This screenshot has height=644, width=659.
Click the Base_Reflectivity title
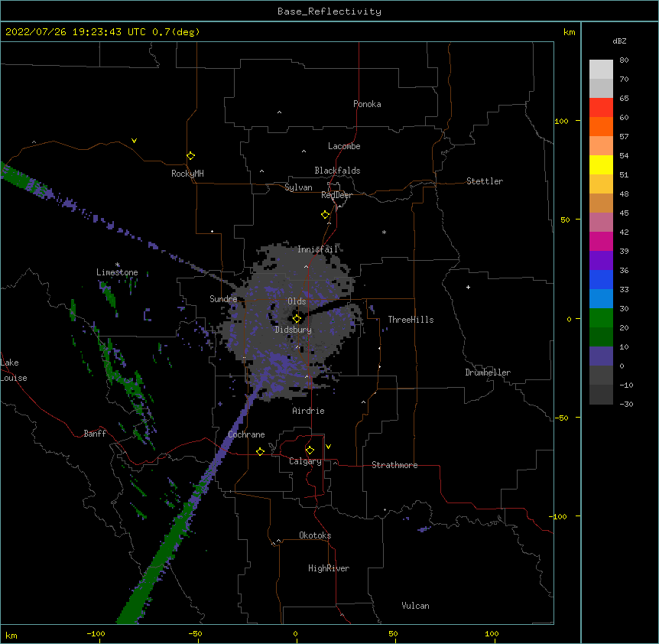329,11
